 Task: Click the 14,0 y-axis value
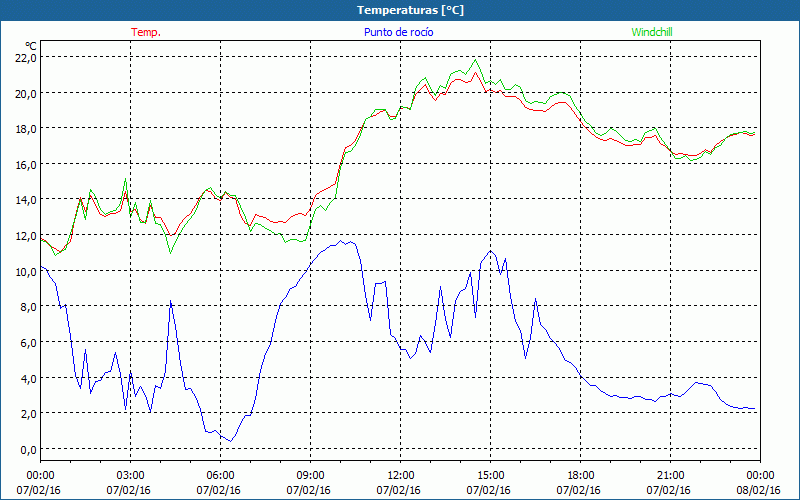point(26,200)
